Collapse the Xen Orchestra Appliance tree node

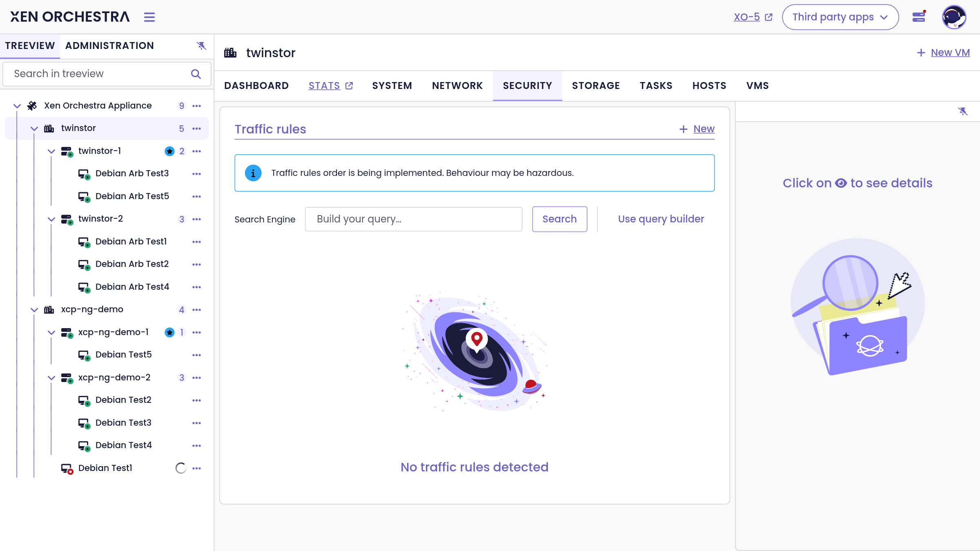coord(17,106)
